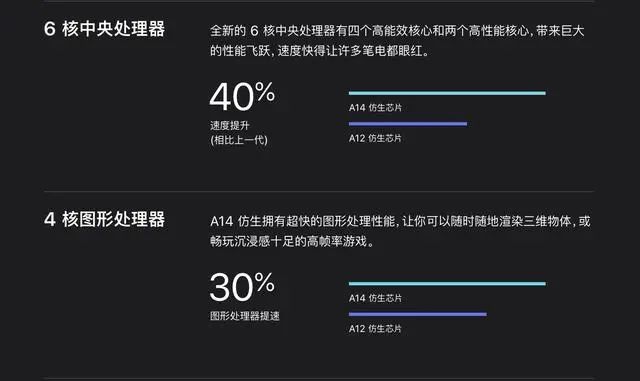Click the 6 核中央处理器 heading
This screenshot has width=640, height=381.
point(104,29)
